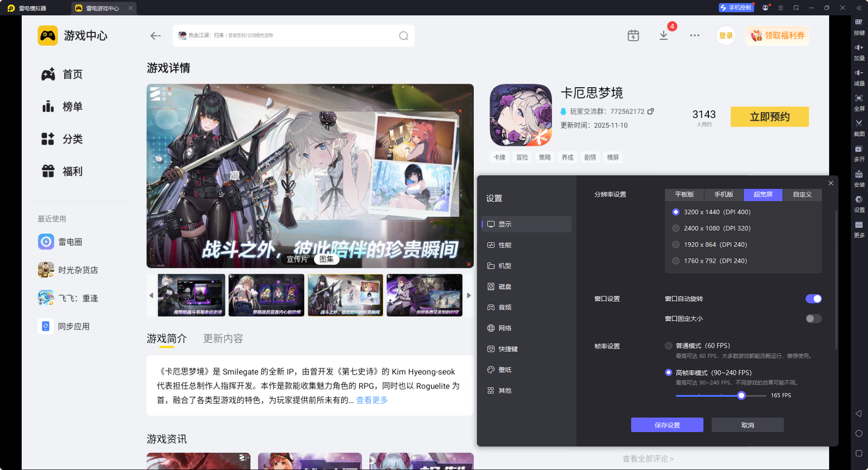Click 立即预约 to pre-register

pyautogui.click(x=770, y=117)
